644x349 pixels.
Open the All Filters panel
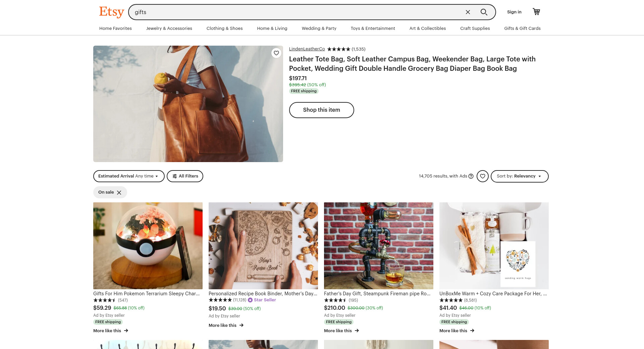point(185,176)
